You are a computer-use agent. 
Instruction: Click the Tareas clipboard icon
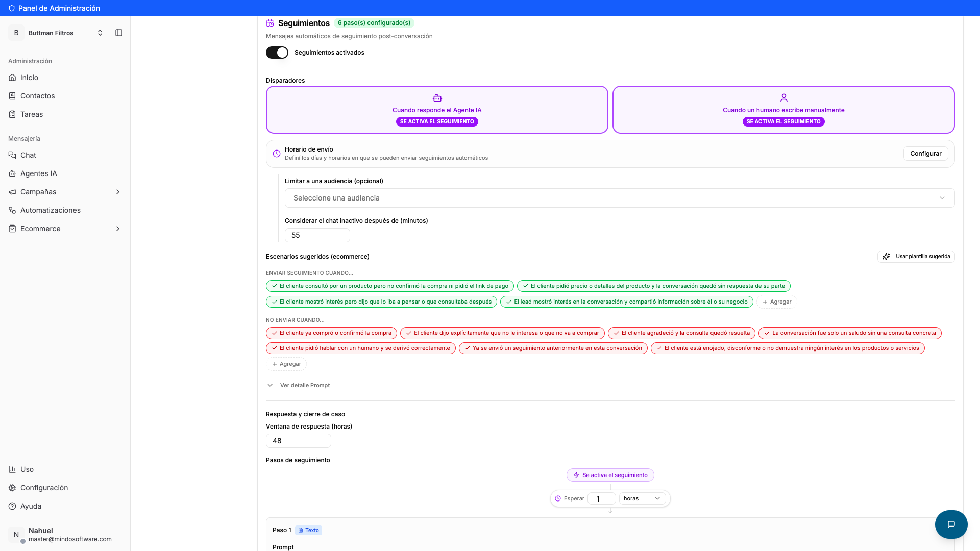[x=12, y=114]
